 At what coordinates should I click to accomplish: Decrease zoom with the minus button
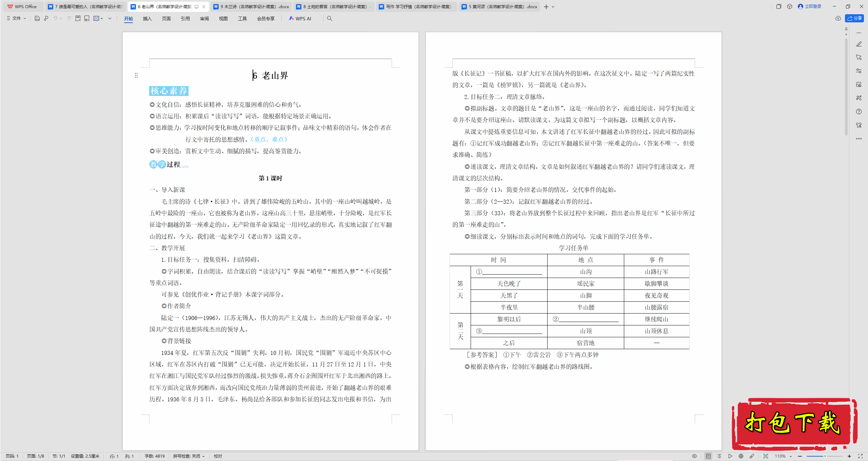800,456
